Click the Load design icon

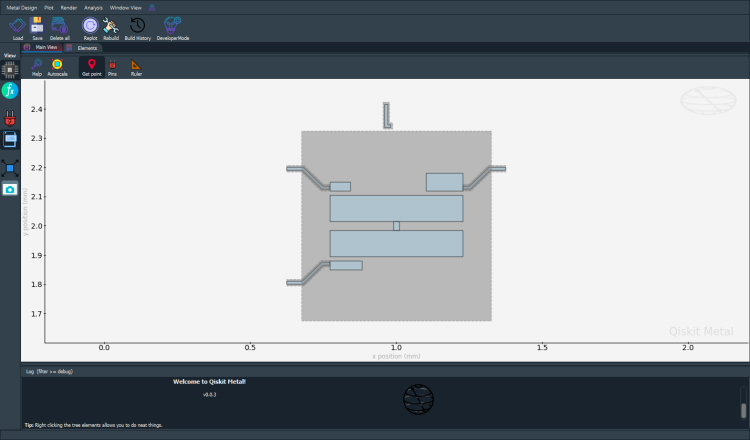coord(18,28)
